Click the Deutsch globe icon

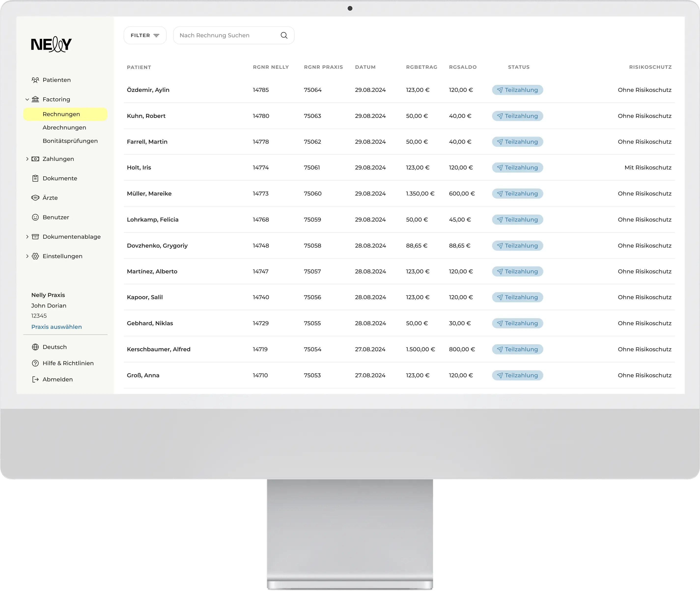point(35,347)
